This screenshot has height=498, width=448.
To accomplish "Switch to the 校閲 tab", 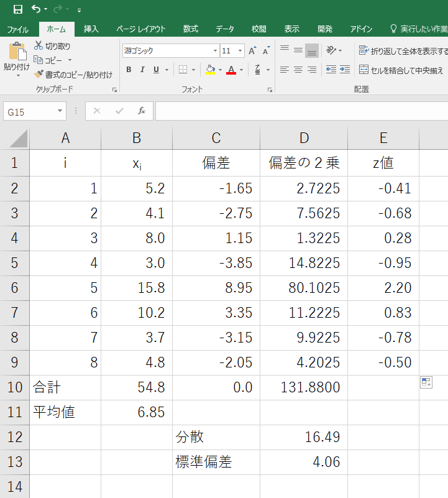I will point(258,29).
